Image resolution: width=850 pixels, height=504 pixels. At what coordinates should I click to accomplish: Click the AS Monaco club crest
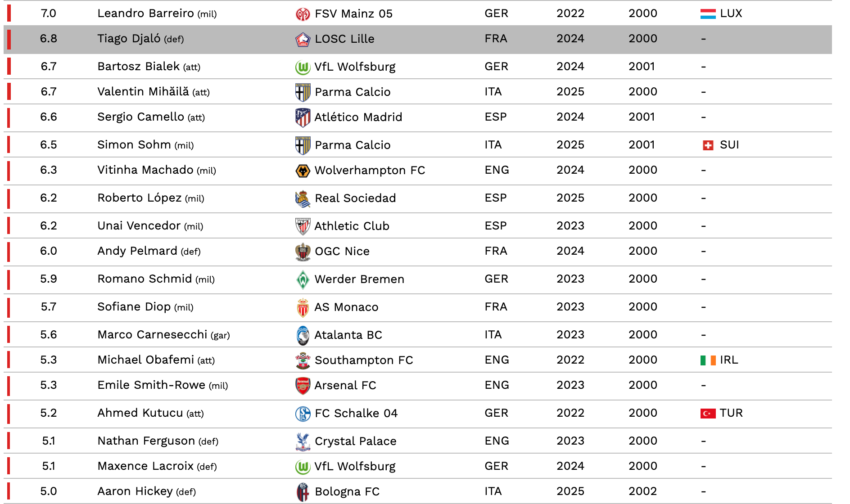tap(303, 307)
